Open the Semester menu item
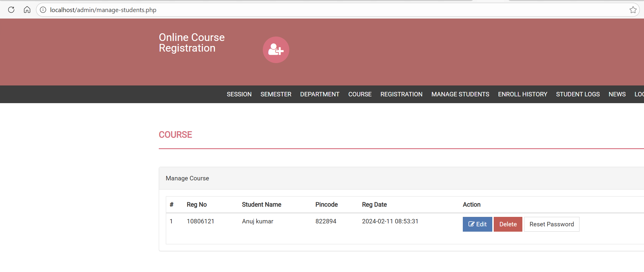This screenshot has height=272, width=644. pyautogui.click(x=276, y=94)
